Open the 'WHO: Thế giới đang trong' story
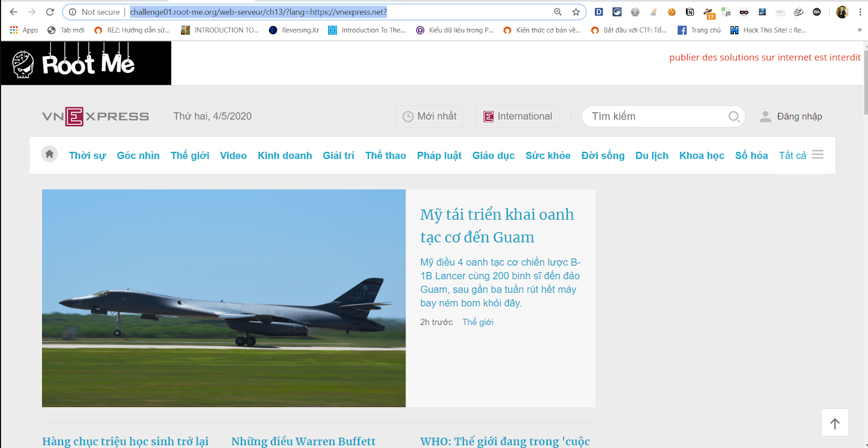This screenshot has height=448, width=868. coord(505,441)
